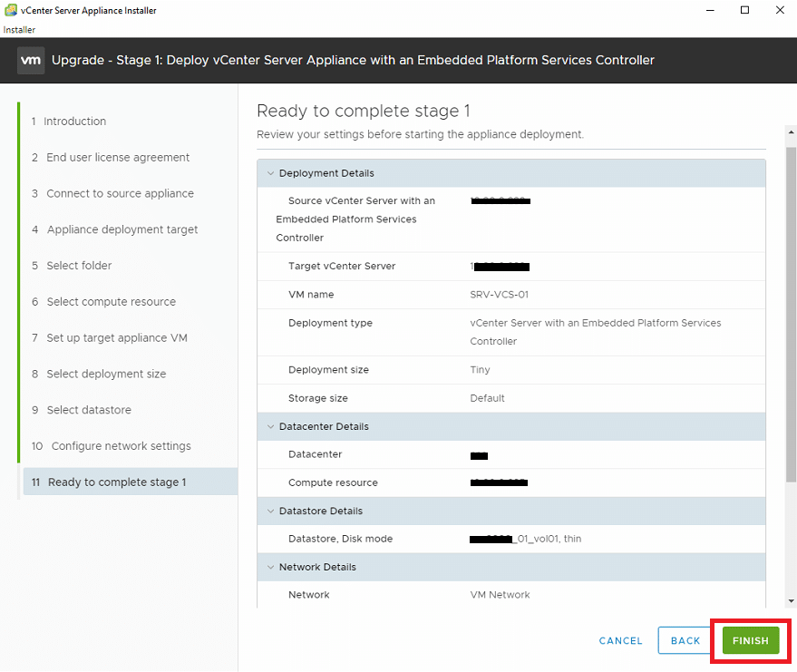Click the Network value VM Network
797x672 pixels.
(x=500, y=595)
